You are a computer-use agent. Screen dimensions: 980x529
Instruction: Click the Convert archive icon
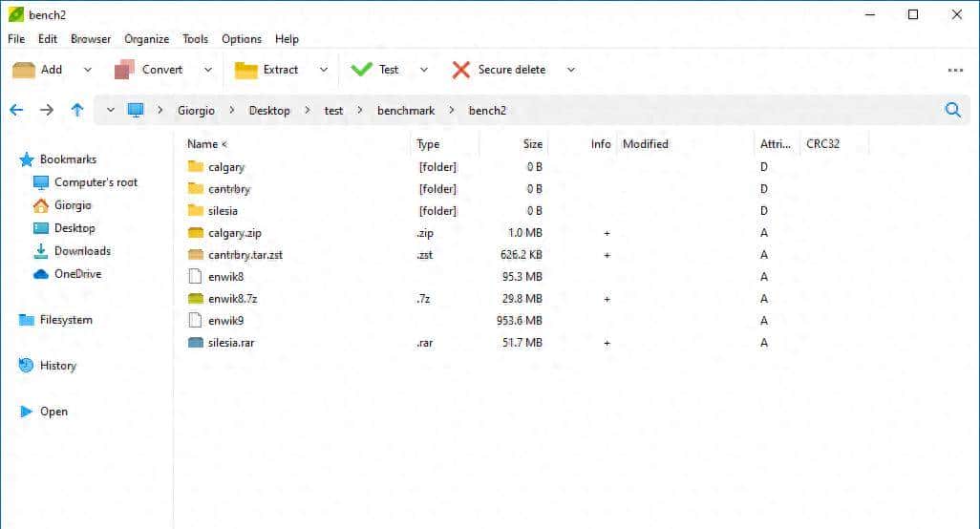pos(124,70)
